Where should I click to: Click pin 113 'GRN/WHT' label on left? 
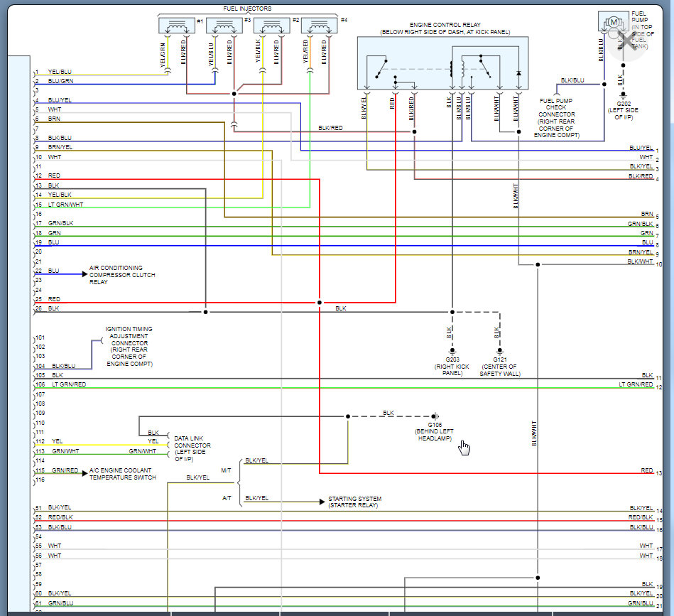[65, 451]
